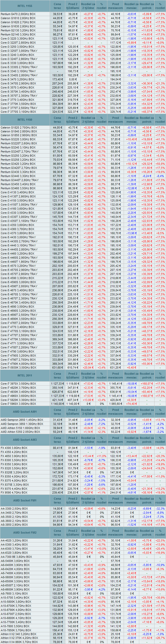This screenshot has width=166, height=644.
Task: Click row Core i7 3970X 3.50GHz BOX
Action: click(83, 384)
